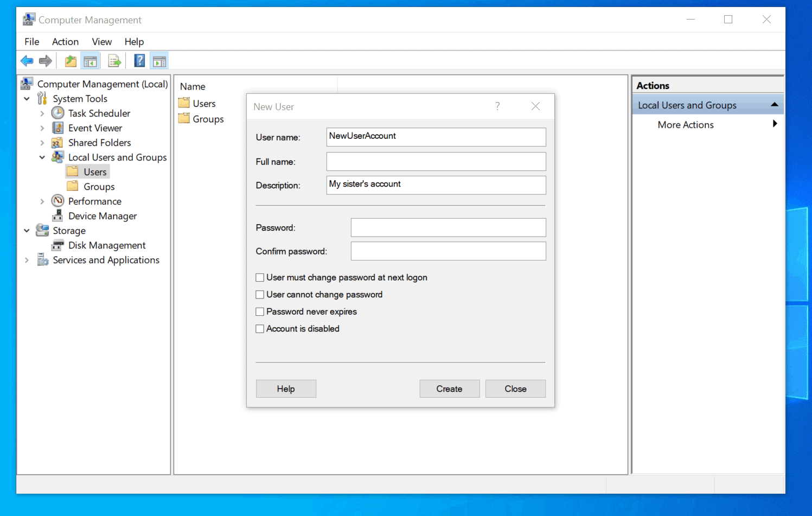
Task: Click inside the Full name field
Action: [x=436, y=161]
